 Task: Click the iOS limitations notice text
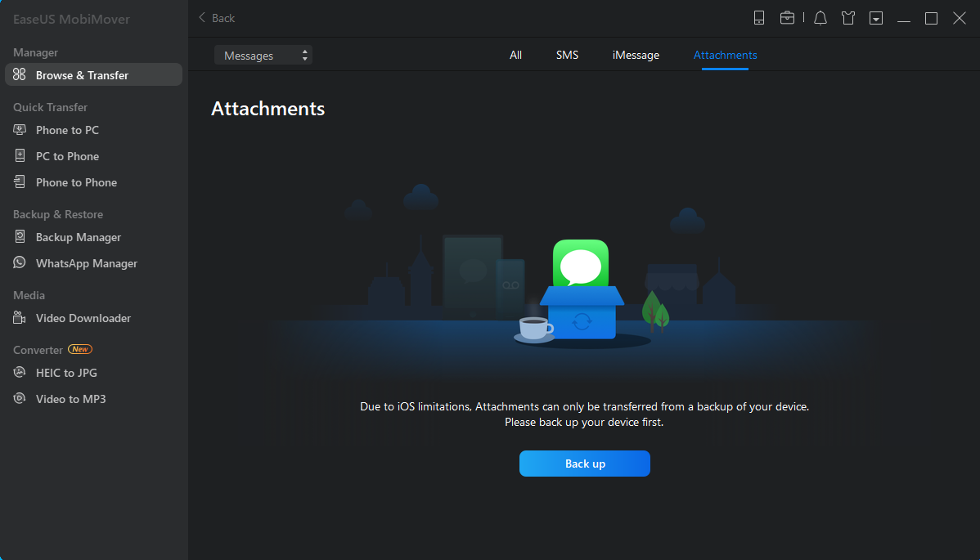(x=584, y=414)
